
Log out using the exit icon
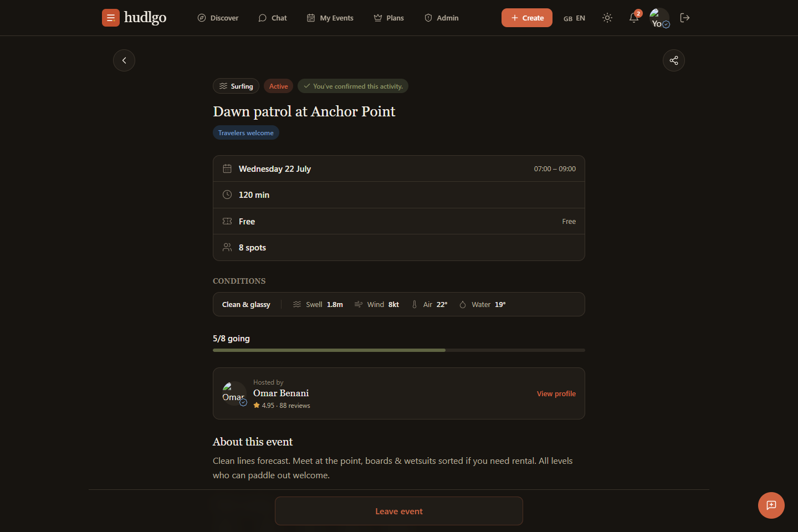tap(685, 18)
